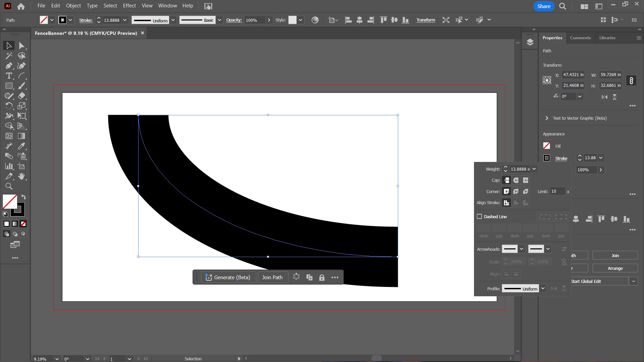Click the lock icon in contextual taskbar
Image resolution: width=644 pixels, height=362 pixels.
point(322,278)
